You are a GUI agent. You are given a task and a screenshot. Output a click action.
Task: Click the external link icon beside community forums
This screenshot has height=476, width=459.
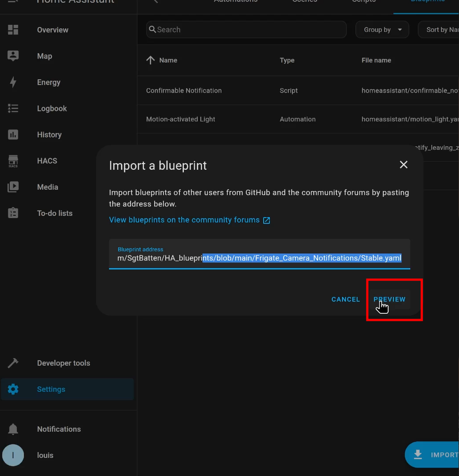pyautogui.click(x=266, y=220)
